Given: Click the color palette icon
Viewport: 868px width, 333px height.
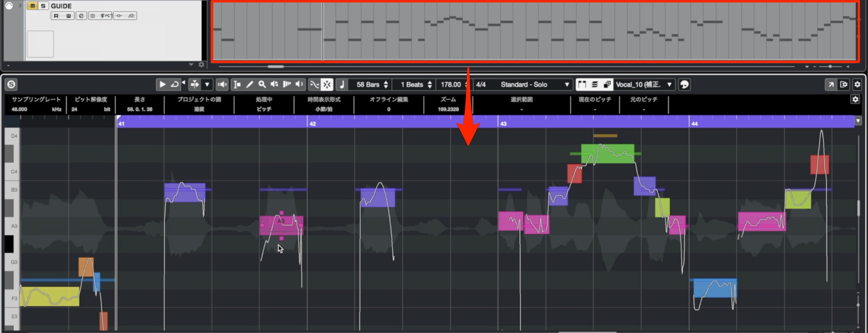Looking at the screenshot, I should [684, 84].
